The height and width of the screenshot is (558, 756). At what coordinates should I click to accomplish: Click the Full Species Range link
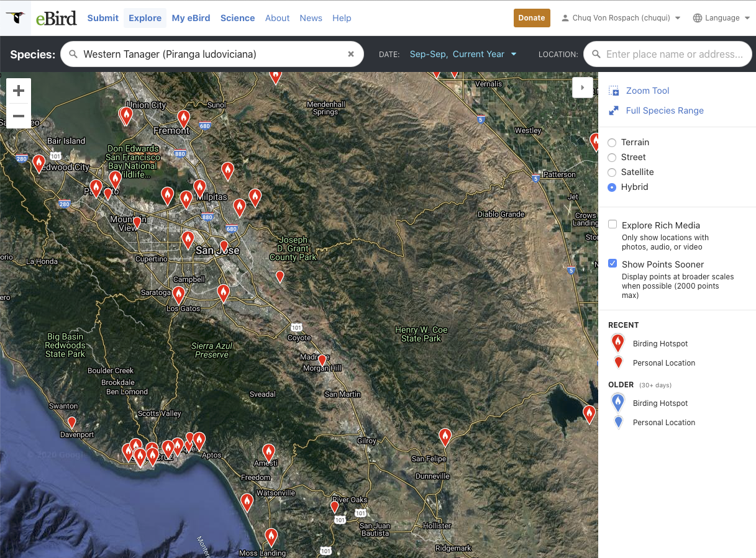point(665,110)
